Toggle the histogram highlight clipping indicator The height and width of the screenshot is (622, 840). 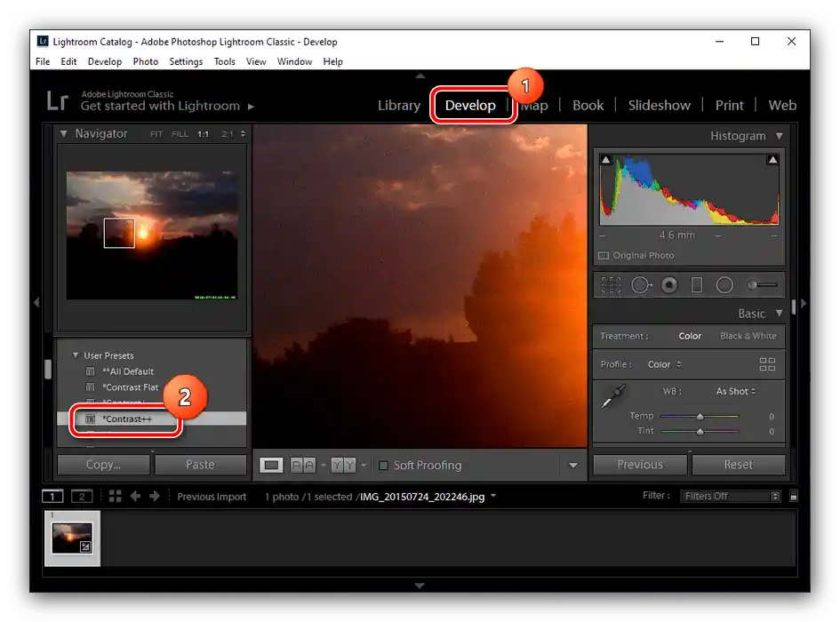point(772,160)
